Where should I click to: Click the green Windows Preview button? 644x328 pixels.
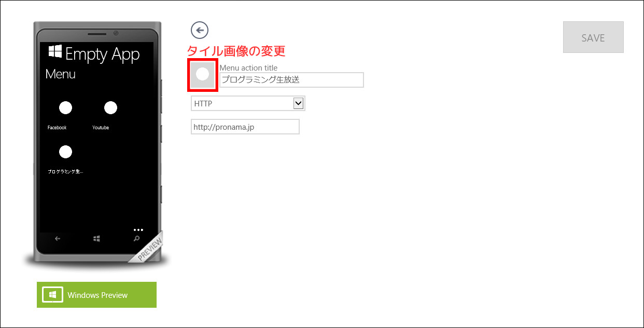pos(96,295)
